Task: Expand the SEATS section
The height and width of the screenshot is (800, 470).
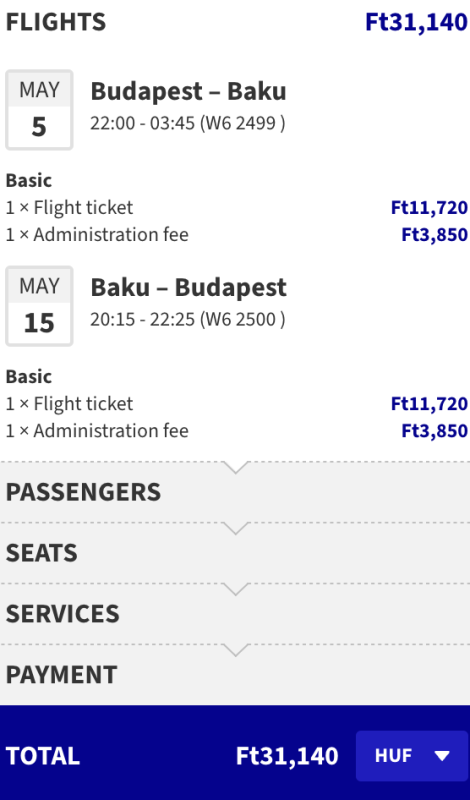Action: coord(235,553)
